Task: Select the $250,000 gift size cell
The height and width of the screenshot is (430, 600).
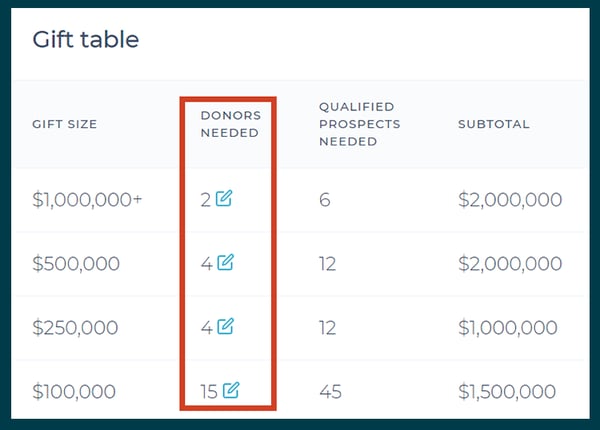Action: click(x=75, y=327)
